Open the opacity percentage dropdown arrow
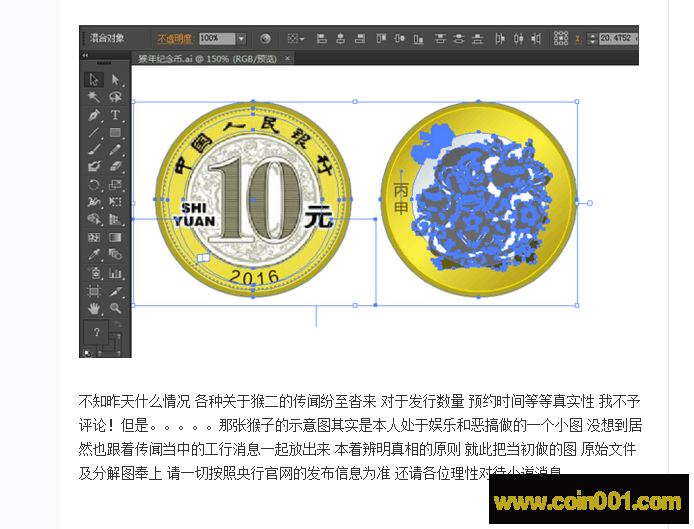The image size is (694, 529). [x=241, y=38]
